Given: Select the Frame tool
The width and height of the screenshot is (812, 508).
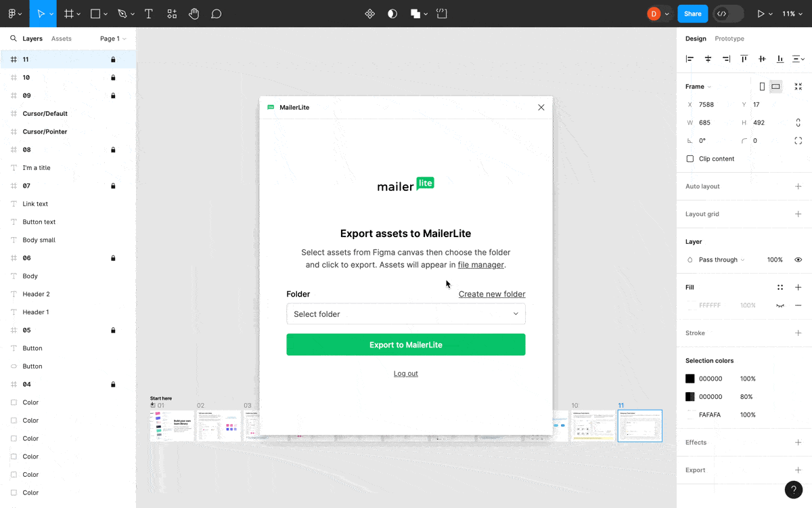Looking at the screenshot, I should pyautogui.click(x=69, y=14).
